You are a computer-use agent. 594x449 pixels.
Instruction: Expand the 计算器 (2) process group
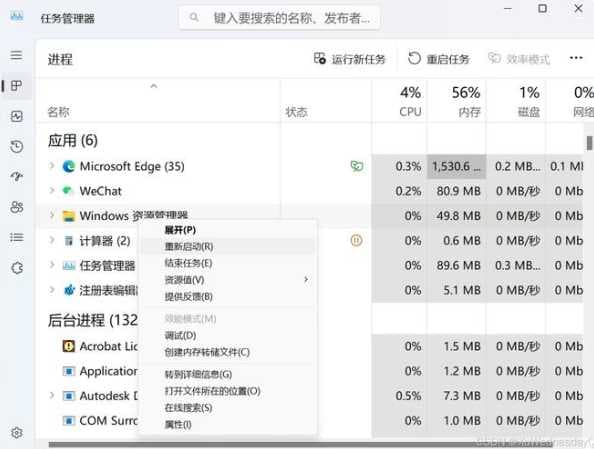[x=52, y=240]
